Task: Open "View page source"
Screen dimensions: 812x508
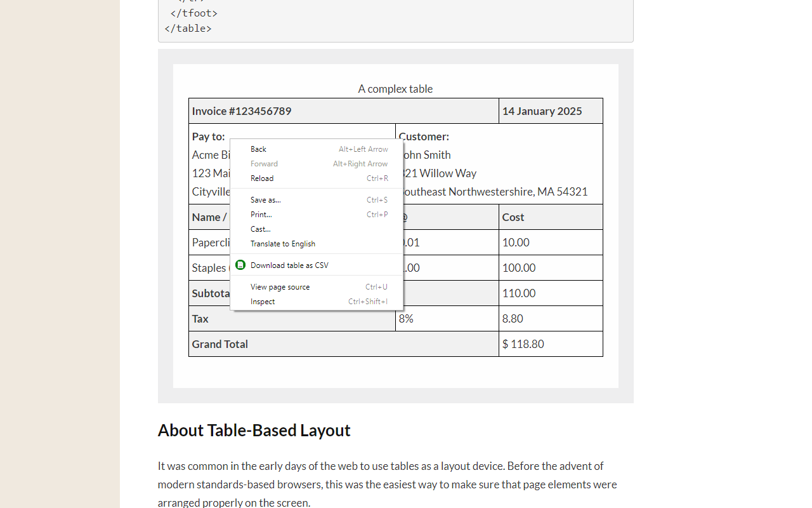Action: pyautogui.click(x=280, y=286)
